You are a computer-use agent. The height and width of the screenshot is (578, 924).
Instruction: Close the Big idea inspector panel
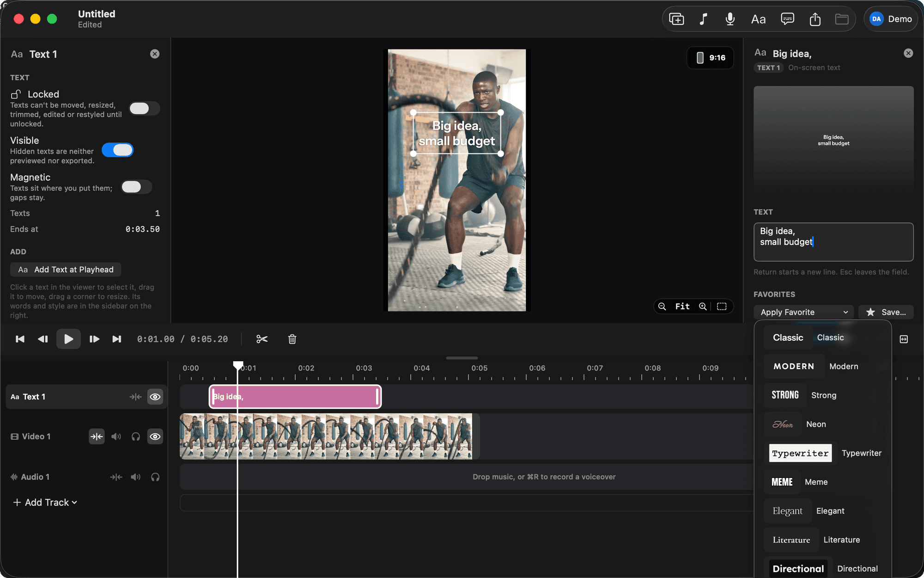tap(908, 53)
